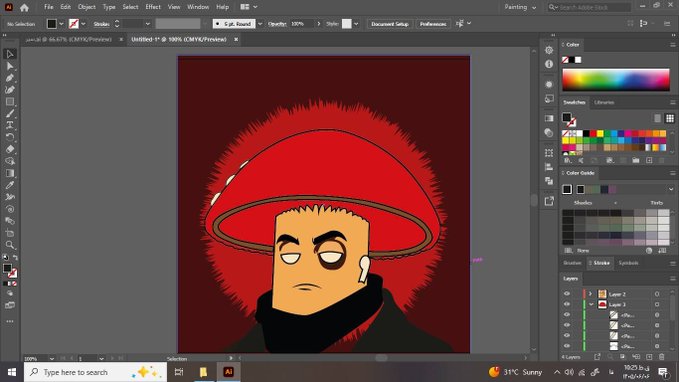Select the yellow swatch in Swatches panel

[x=600, y=133]
